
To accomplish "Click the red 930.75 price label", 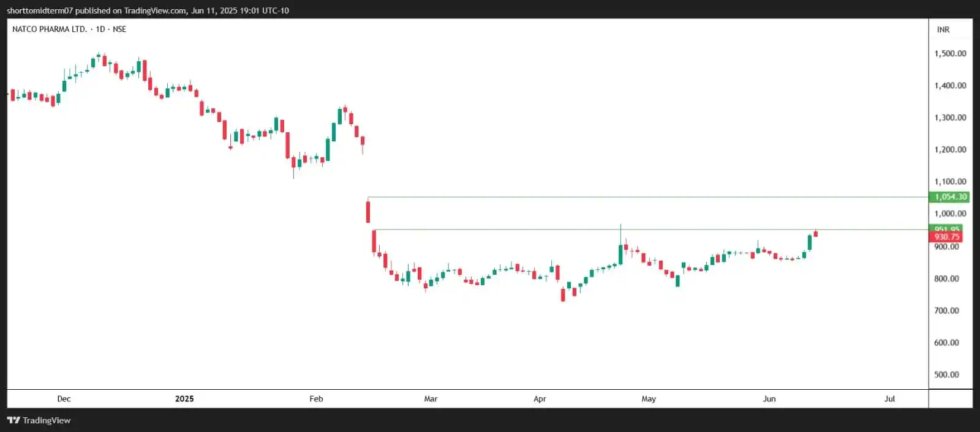I will click(946, 237).
